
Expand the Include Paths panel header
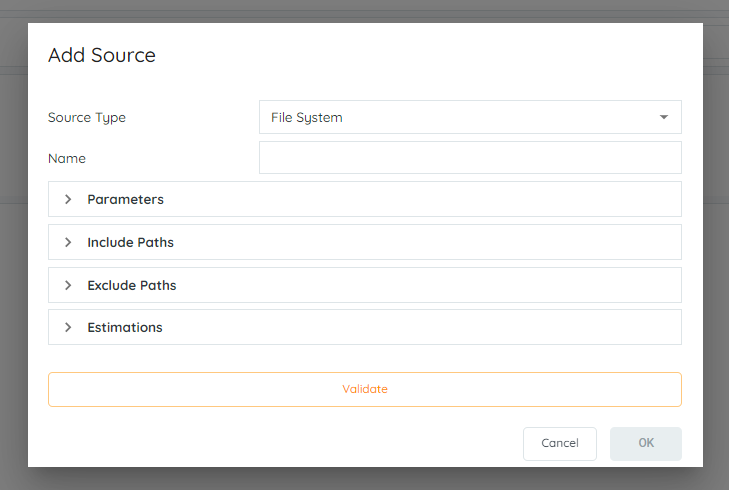coord(365,242)
